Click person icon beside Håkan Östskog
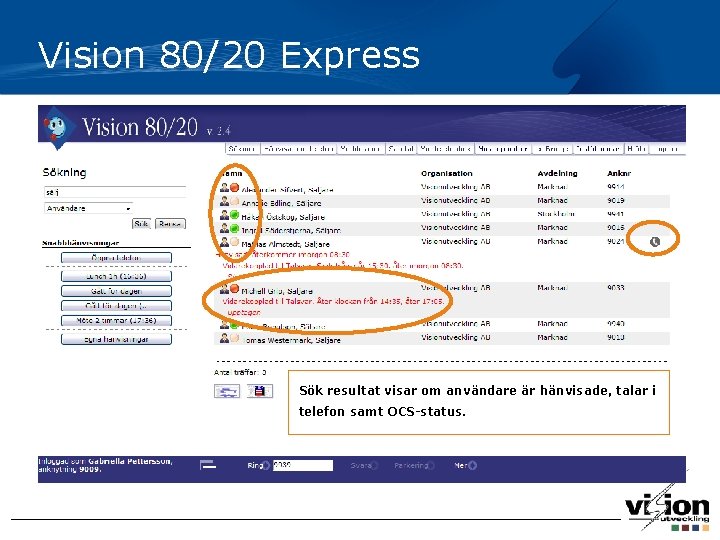The image size is (720, 540). pos(224,214)
